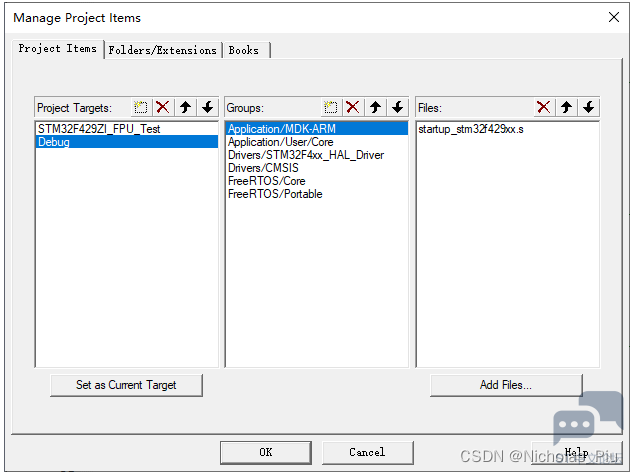Move file up arrow

tap(566, 107)
